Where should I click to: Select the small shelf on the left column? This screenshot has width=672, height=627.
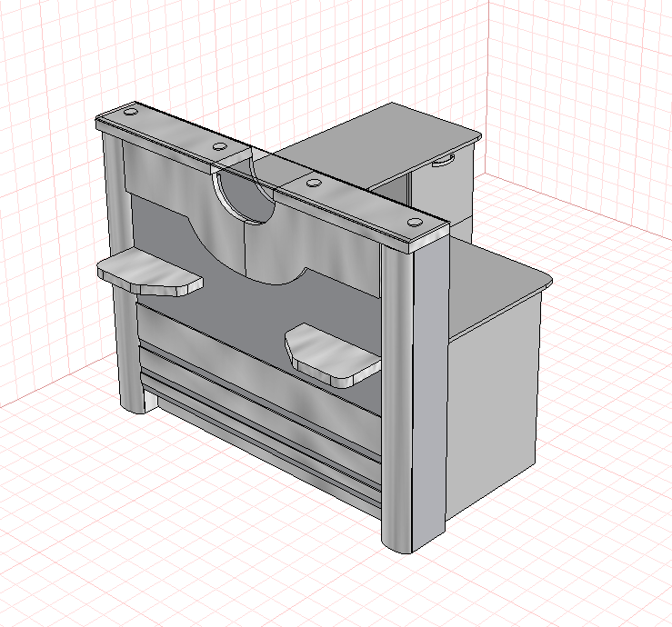pyautogui.click(x=149, y=274)
